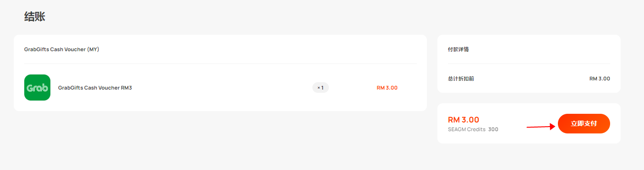The width and height of the screenshot is (644, 170).
Task: Click the 总计折扣前 subtotal label
Action: [x=461, y=79]
